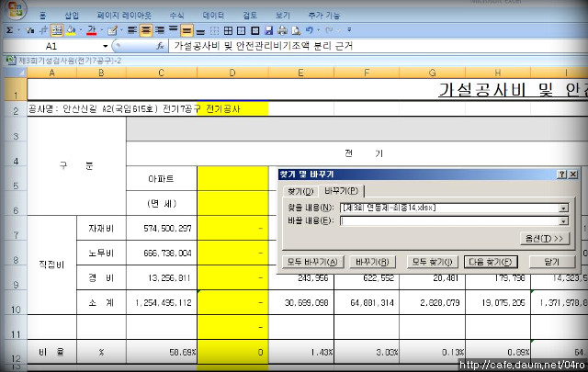Viewport: 588px width, 372px height.
Task: Select cell 1,254,495,112 in 소 계 row
Action: tap(162, 302)
